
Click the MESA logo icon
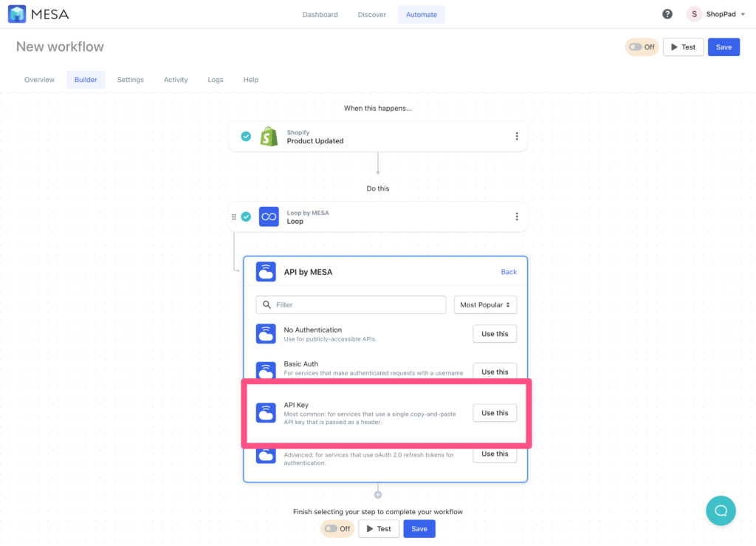tap(16, 13)
